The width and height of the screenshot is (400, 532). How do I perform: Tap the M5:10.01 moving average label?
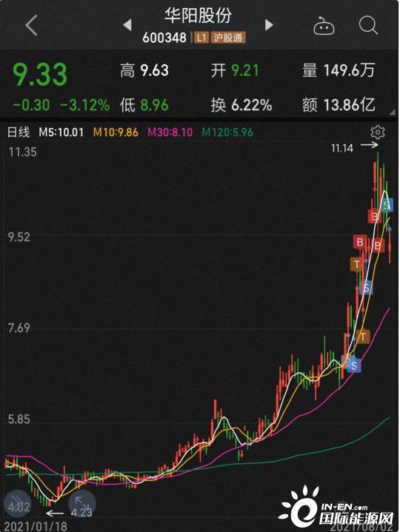coord(61,132)
